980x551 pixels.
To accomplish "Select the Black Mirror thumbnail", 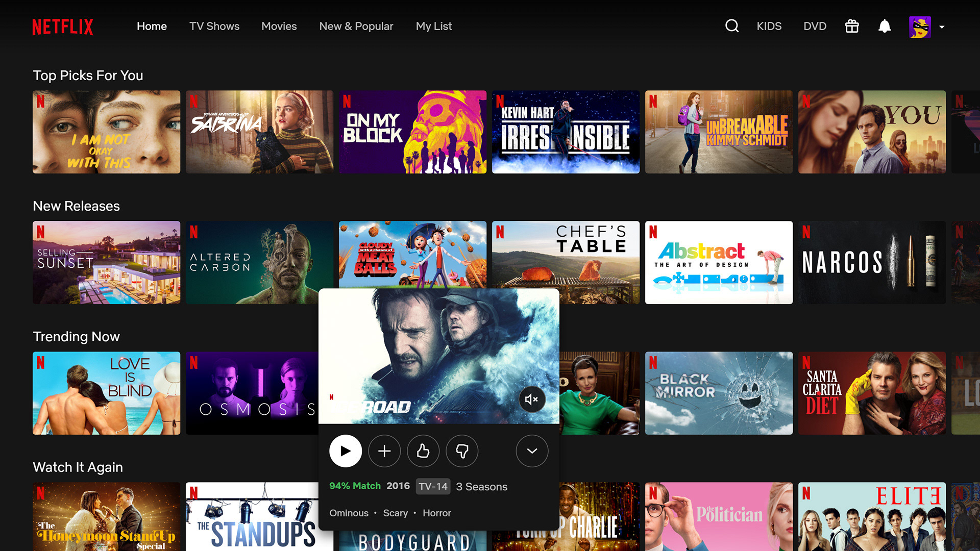I will pyautogui.click(x=719, y=393).
